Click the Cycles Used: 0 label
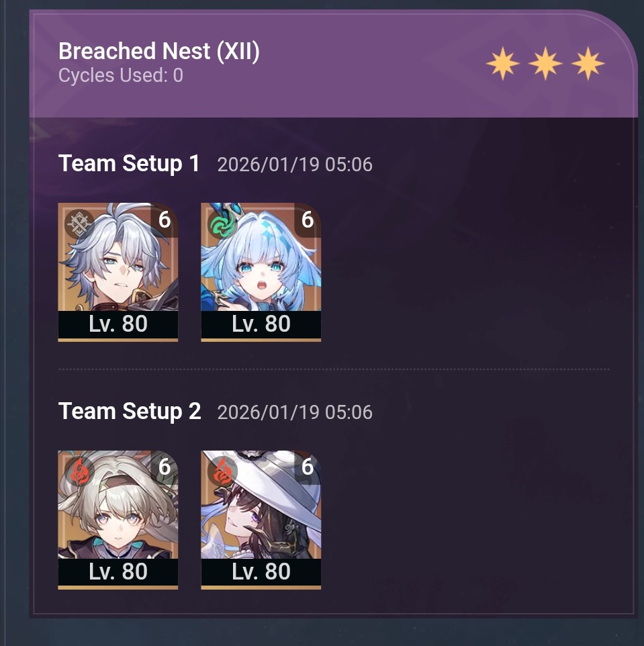 click(121, 75)
